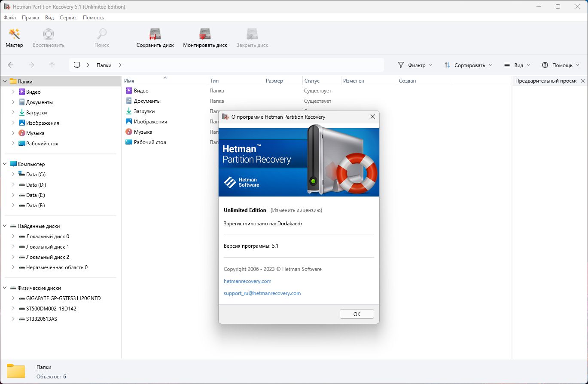Open the Фильтр dropdown

coord(415,65)
